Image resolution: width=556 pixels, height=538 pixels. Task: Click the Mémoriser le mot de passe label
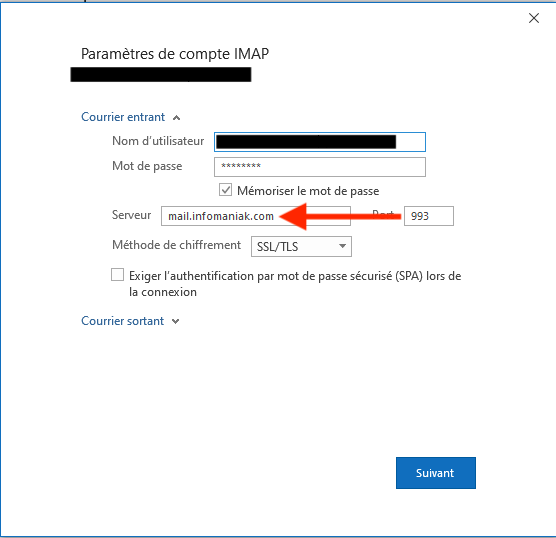tap(308, 191)
